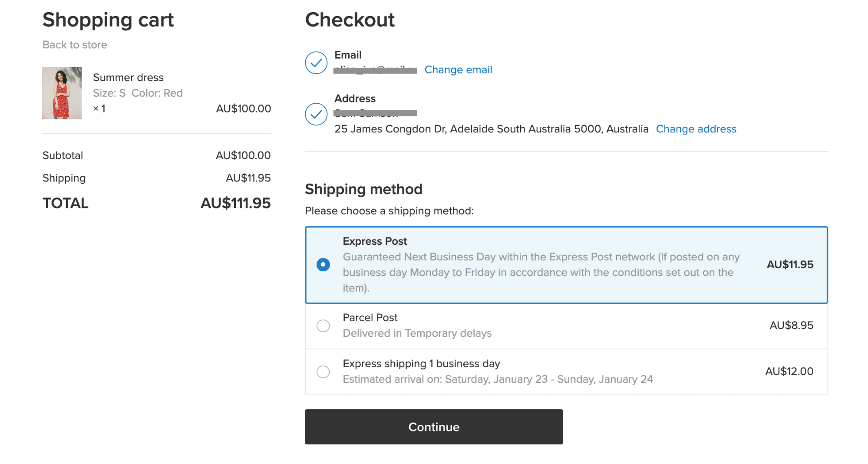Select the Express Post radio button
This screenshot has width=868, height=464.
323,264
